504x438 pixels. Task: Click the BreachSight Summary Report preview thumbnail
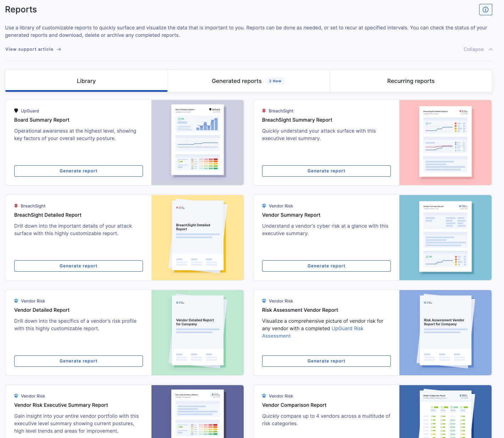click(445, 143)
